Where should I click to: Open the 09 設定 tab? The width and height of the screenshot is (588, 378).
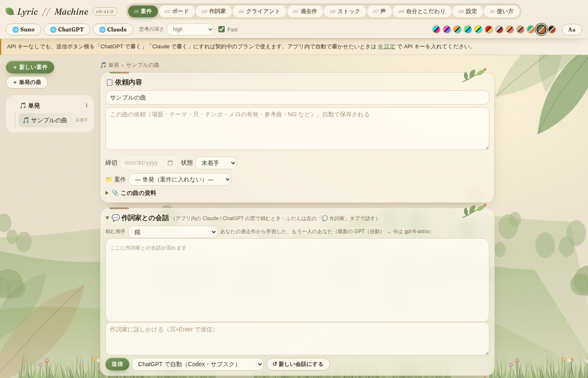click(467, 11)
